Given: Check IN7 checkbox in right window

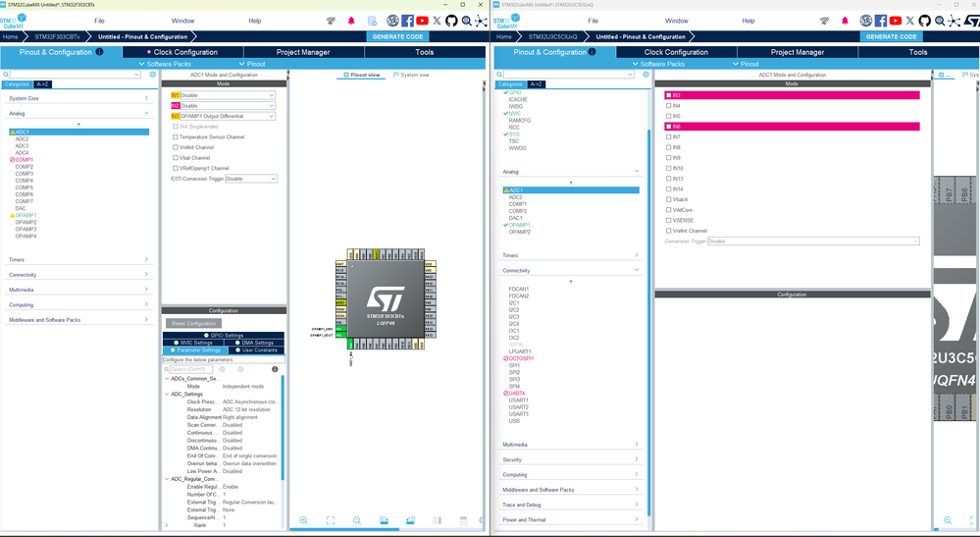Looking at the screenshot, I should [x=669, y=136].
